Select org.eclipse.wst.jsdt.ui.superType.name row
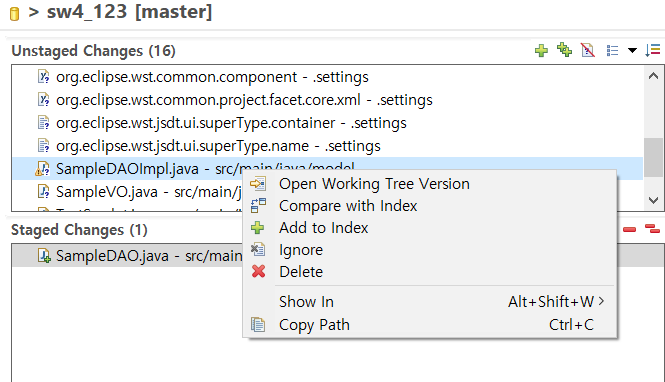The height and width of the screenshot is (382, 665). coord(327,146)
